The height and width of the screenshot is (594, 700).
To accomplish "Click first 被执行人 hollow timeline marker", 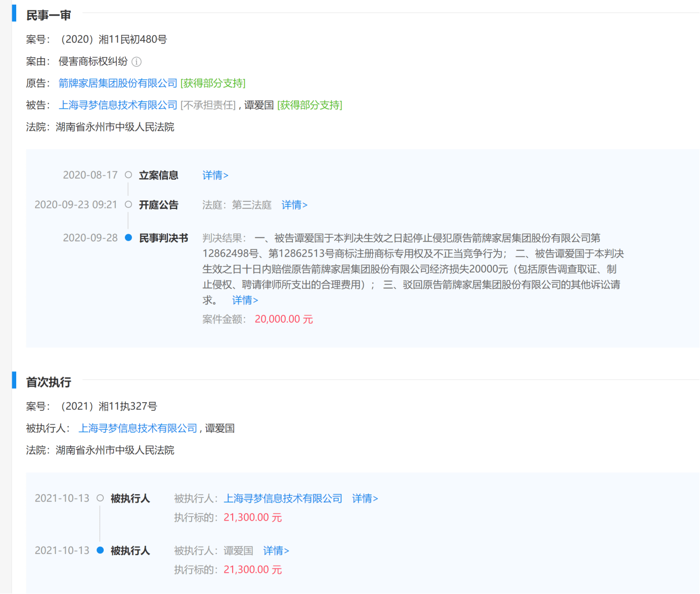I will tap(100, 498).
